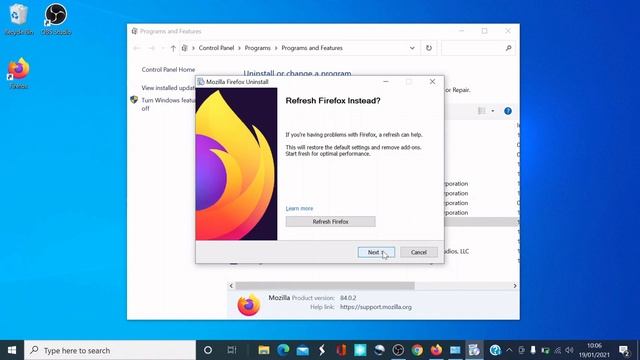This screenshot has height=360, width=640.
Task: Click the large Firefox icon in the details pane
Action: pyautogui.click(x=249, y=304)
